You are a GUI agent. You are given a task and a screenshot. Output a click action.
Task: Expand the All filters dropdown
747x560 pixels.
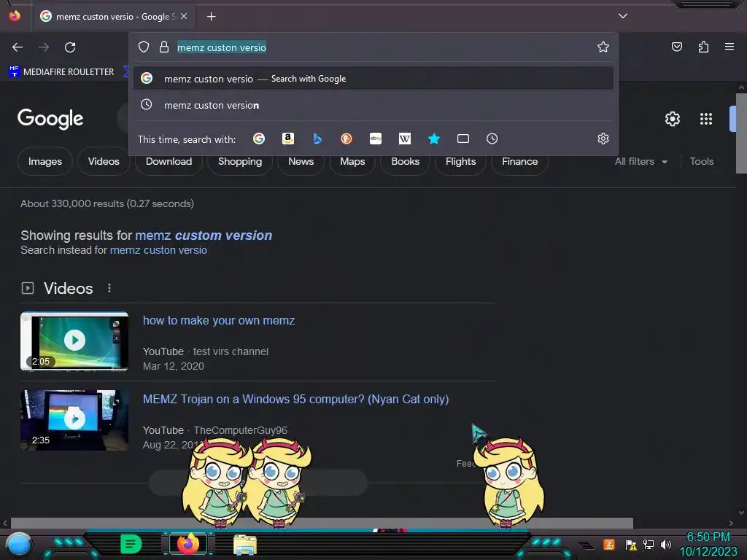640,161
